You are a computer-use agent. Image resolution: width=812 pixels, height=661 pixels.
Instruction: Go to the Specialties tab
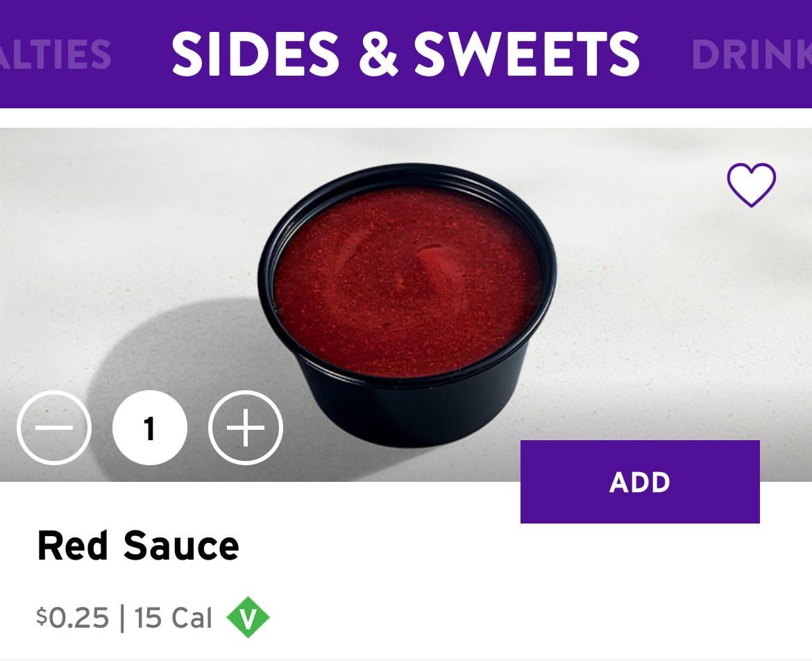(56, 54)
